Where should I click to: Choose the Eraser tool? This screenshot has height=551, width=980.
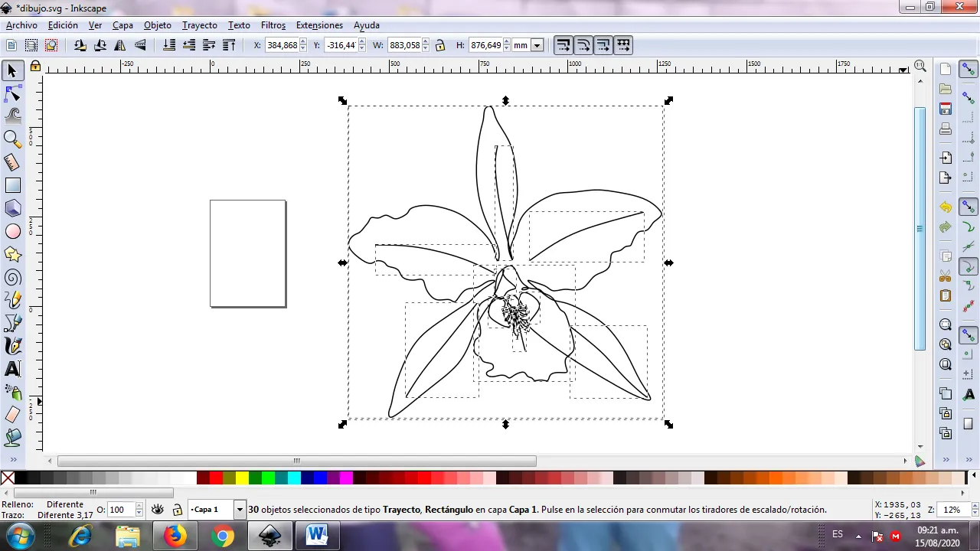tap(12, 415)
